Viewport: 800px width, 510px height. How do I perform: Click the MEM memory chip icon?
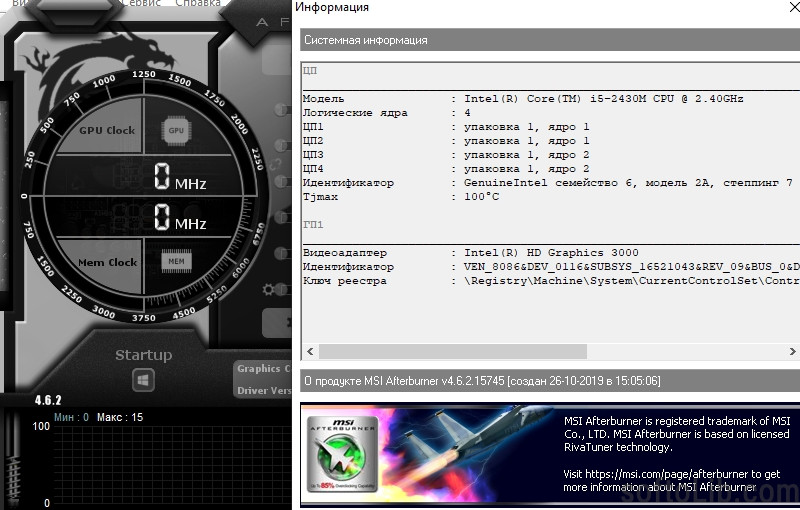(177, 261)
